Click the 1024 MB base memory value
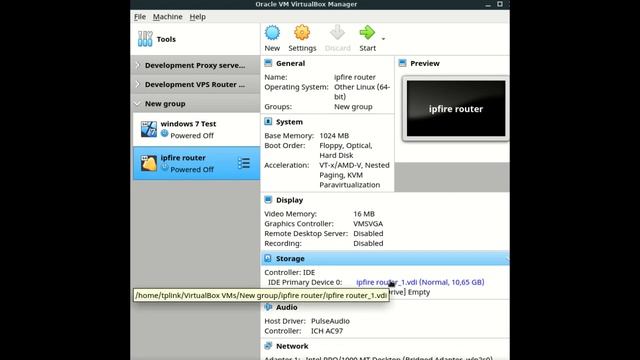 click(334, 136)
